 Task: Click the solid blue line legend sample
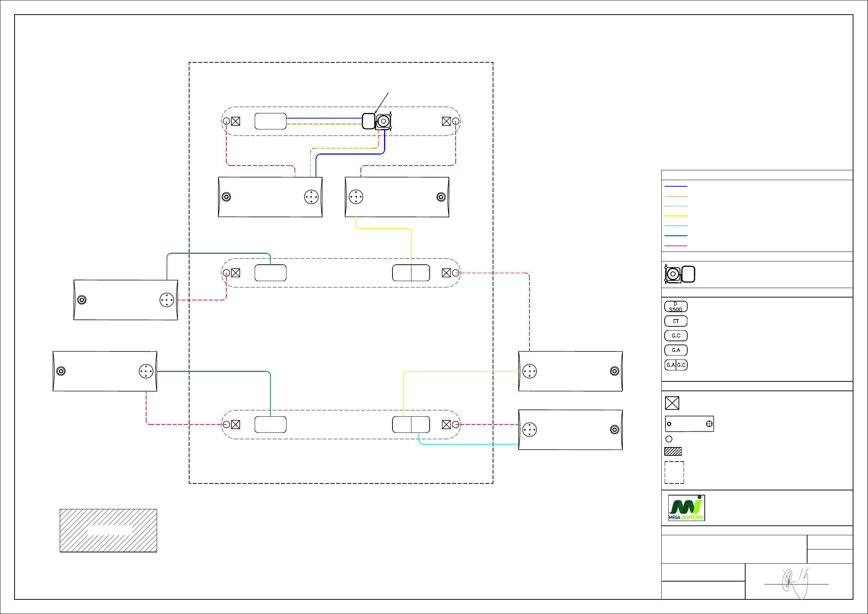coord(676,186)
